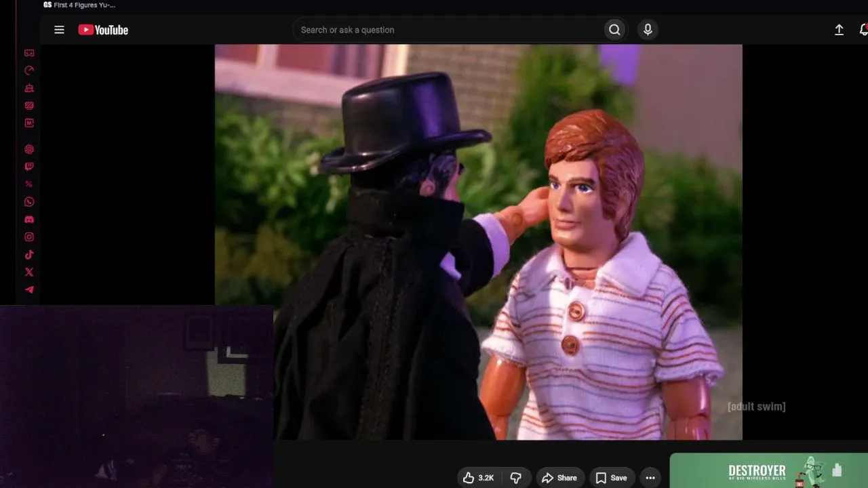Screen dimensions: 868x488
Task: Go to the YouTube home logo
Action: point(103,30)
